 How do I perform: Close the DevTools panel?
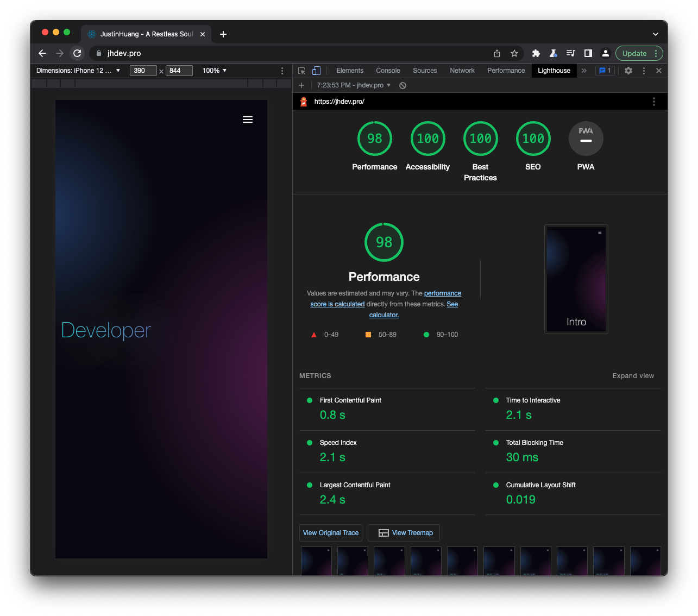point(659,71)
